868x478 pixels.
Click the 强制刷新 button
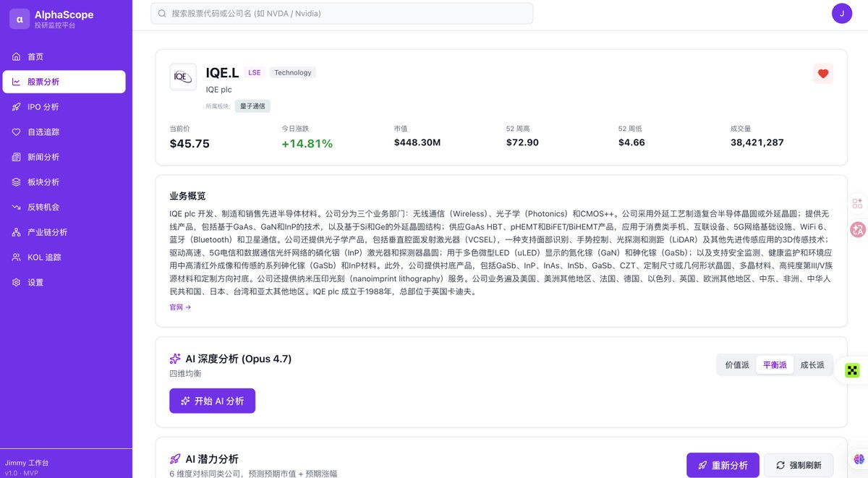tap(799, 465)
